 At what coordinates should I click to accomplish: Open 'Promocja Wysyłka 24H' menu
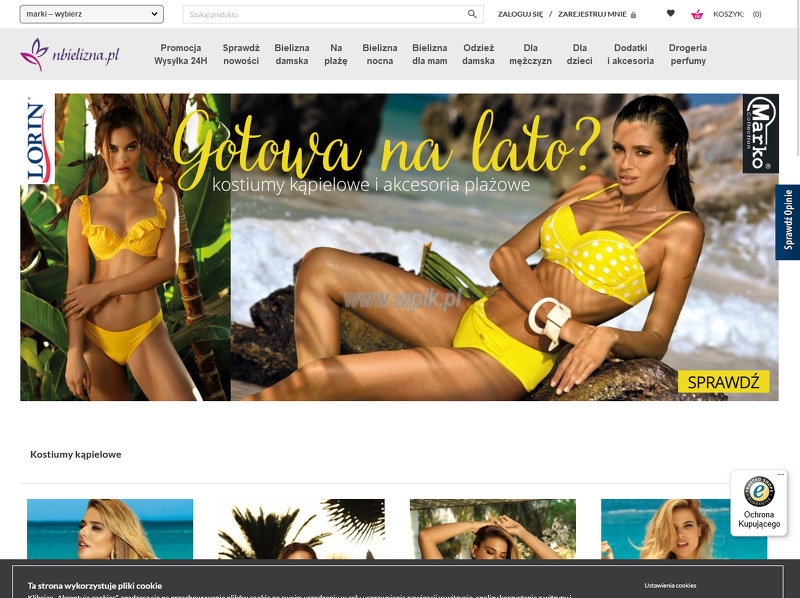[181, 54]
